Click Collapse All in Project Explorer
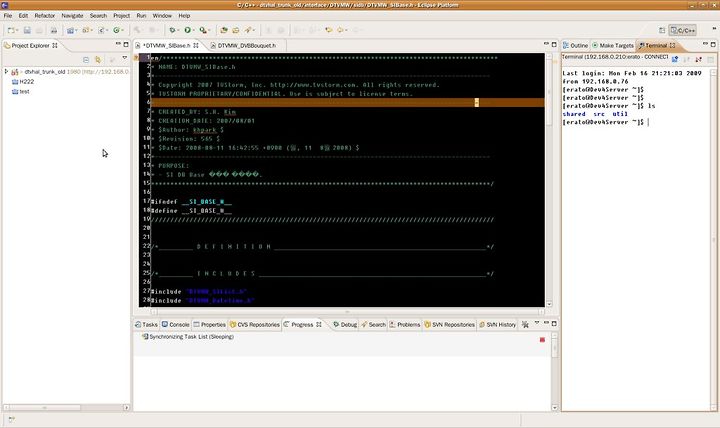 86,60
